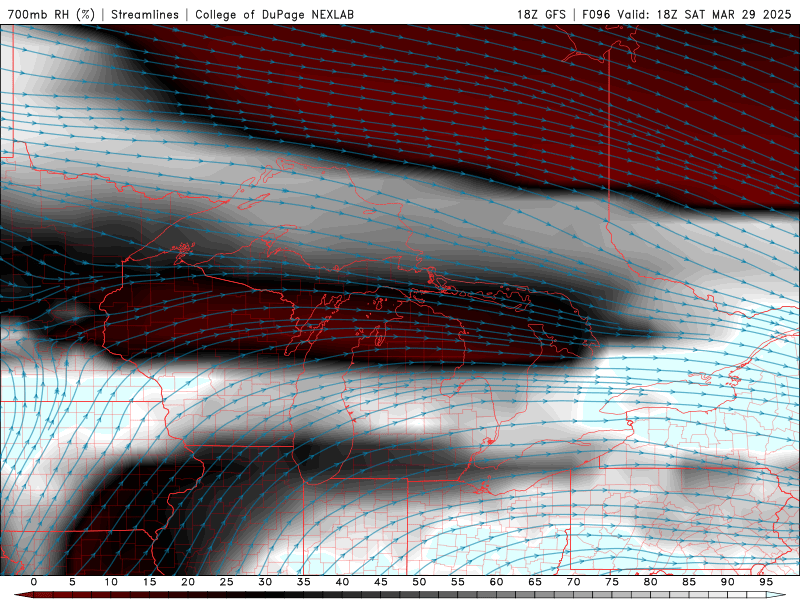Viewport: 800px width, 600px height.
Task: Click the "5" label on the color scale
Action: [x=72, y=582]
